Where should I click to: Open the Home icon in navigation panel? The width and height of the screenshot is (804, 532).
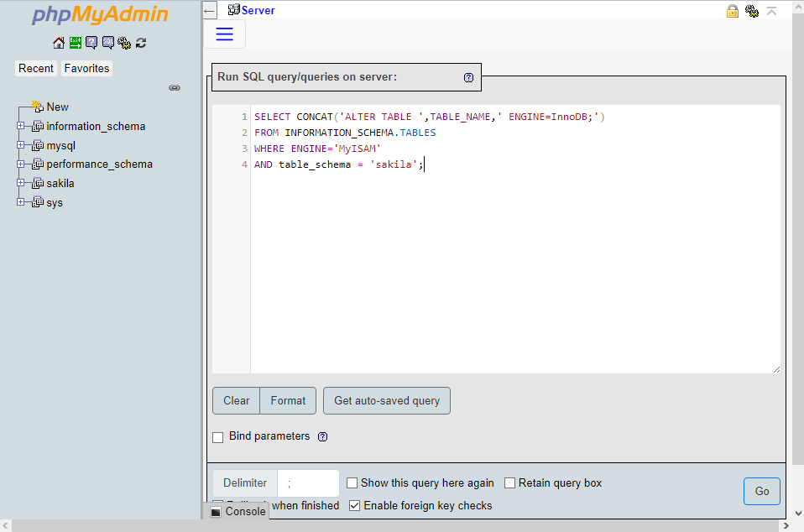click(59, 43)
